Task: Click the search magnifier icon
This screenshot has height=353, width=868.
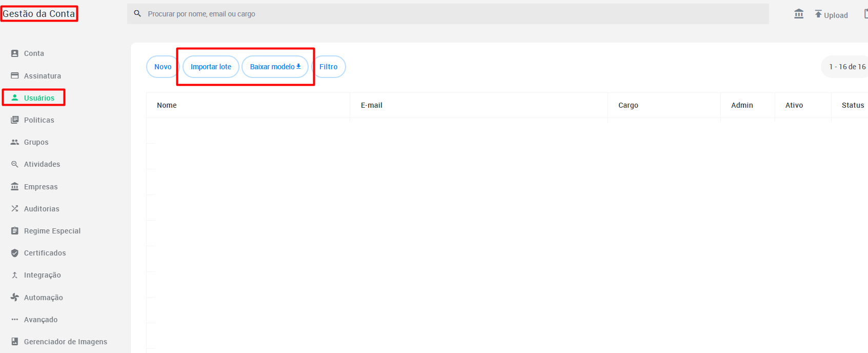Action: [x=137, y=13]
